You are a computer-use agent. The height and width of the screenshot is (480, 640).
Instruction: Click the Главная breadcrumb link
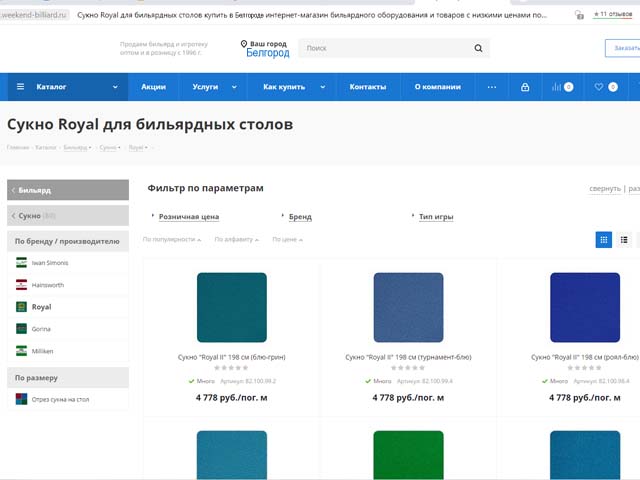tap(18, 147)
